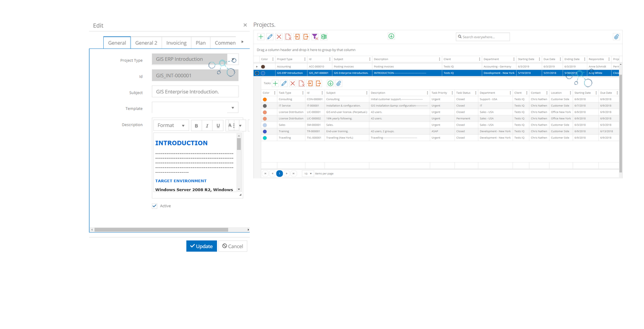
Task: Close the Edit dialog
Action: 245,25
